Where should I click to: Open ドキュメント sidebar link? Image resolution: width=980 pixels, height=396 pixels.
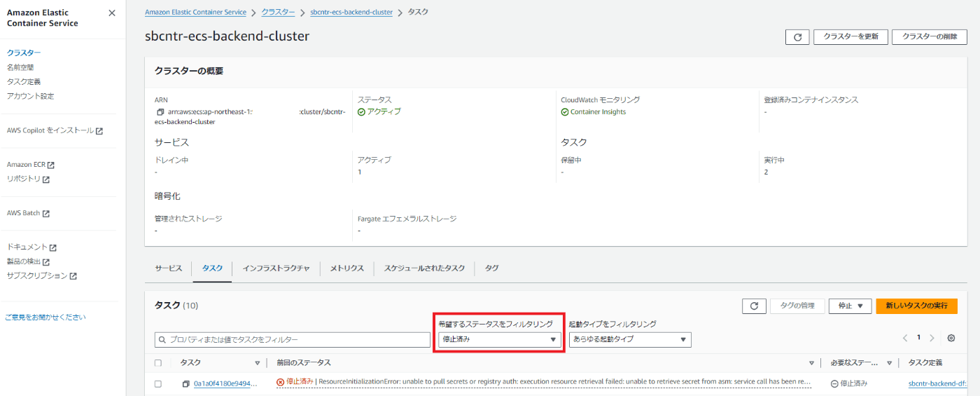31,247
